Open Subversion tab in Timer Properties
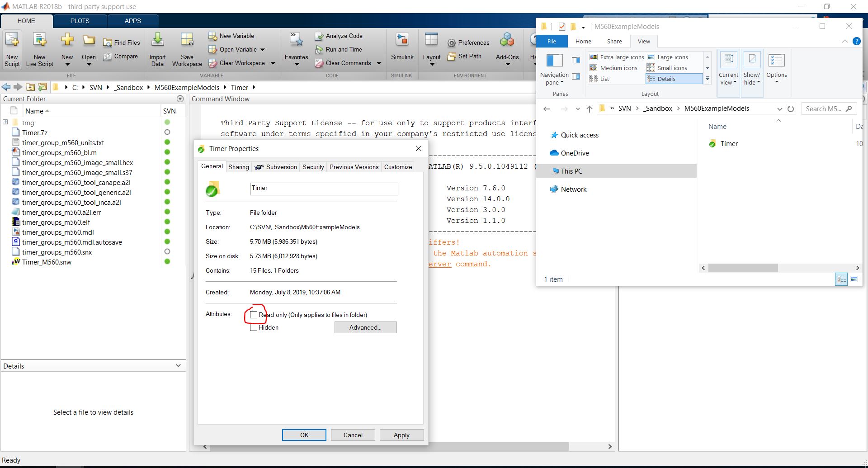 point(276,167)
